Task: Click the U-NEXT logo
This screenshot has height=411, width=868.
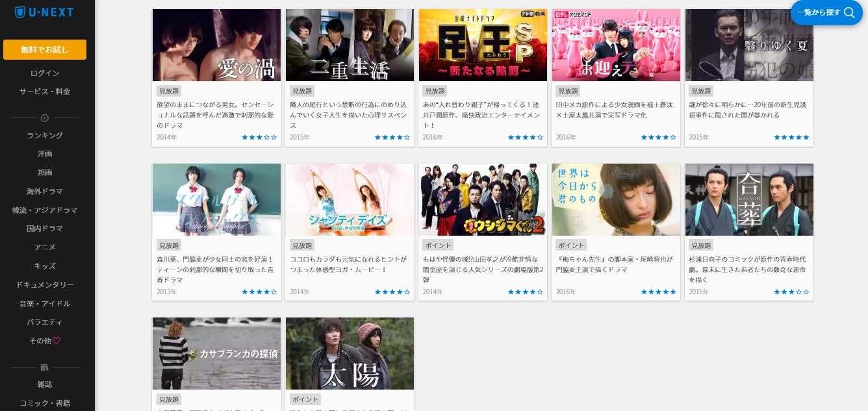Action: 45,12
